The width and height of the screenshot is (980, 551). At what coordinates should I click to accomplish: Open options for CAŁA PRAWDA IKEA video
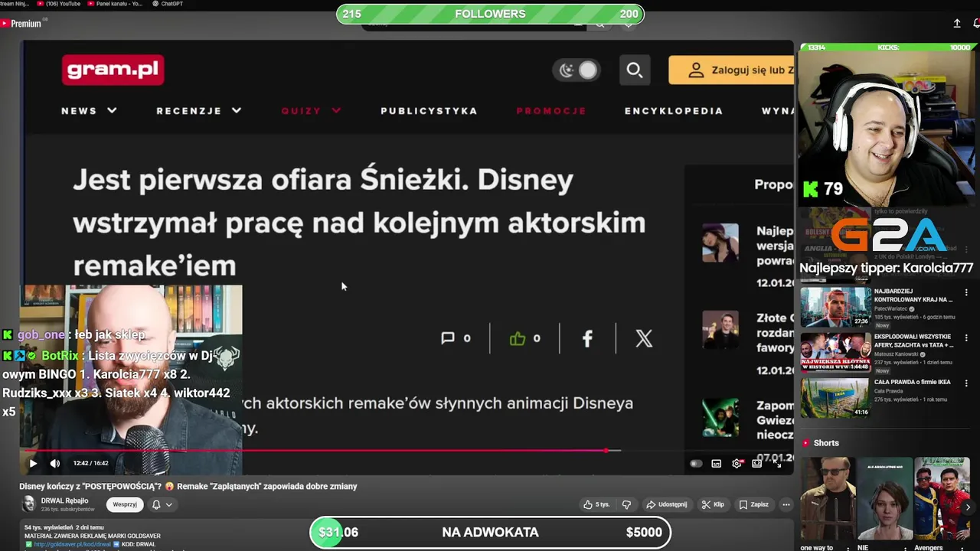pyautogui.click(x=966, y=383)
